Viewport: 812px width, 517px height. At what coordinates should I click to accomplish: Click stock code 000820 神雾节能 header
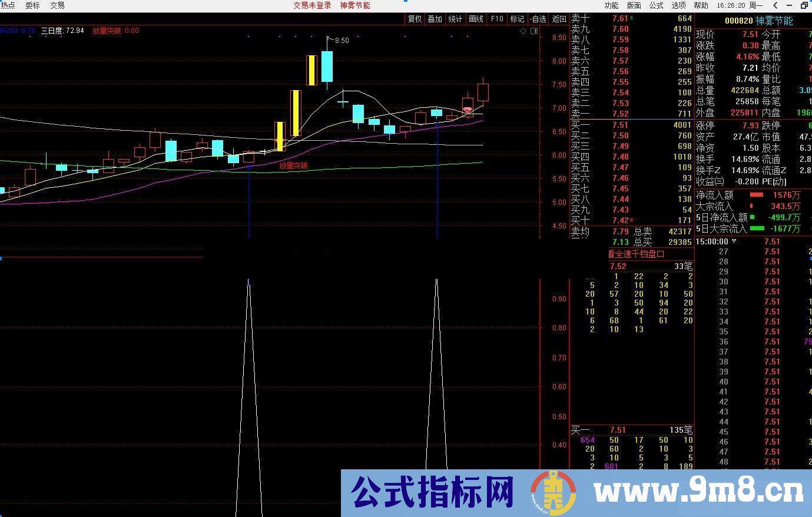(x=758, y=21)
